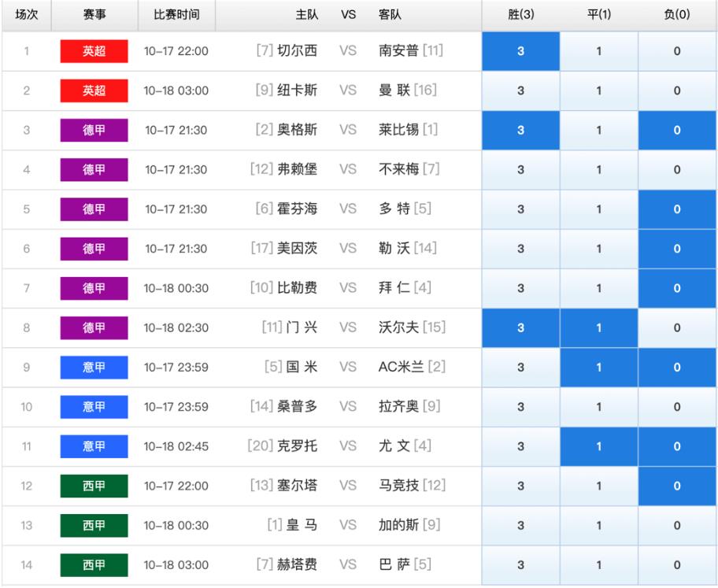
Task: Select win (3) for 比勒费 vs 拜仁
Action: [x=520, y=289]
